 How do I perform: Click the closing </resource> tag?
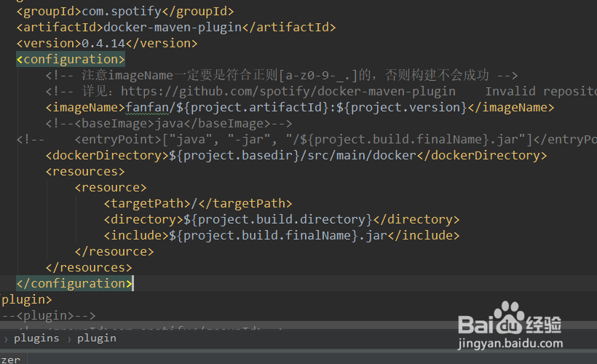(x=114, y=251)
